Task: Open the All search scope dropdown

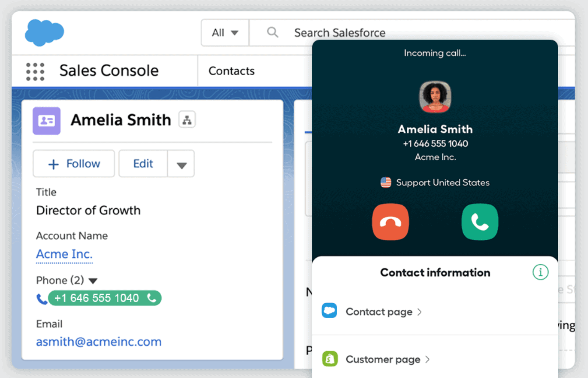Action: (225, 32)
